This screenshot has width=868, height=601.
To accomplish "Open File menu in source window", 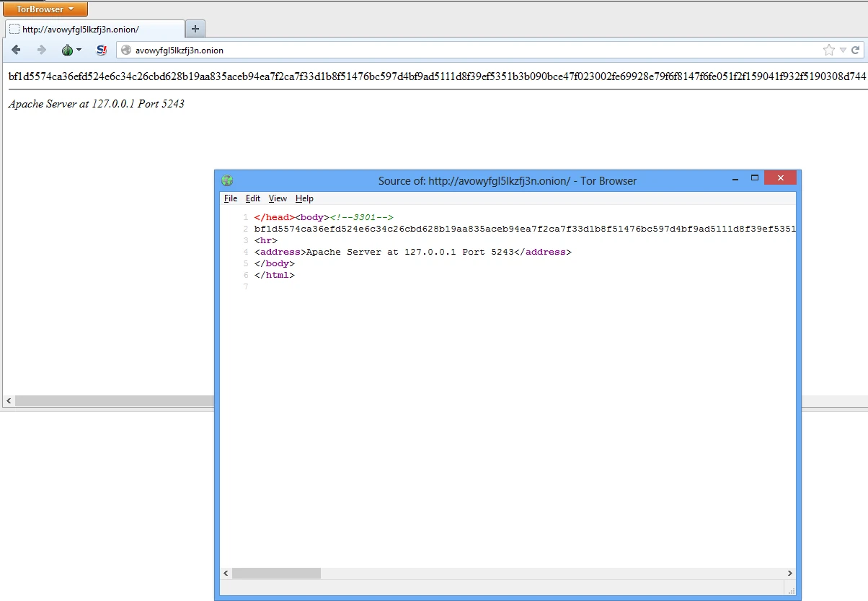I will tap(231, 198).
